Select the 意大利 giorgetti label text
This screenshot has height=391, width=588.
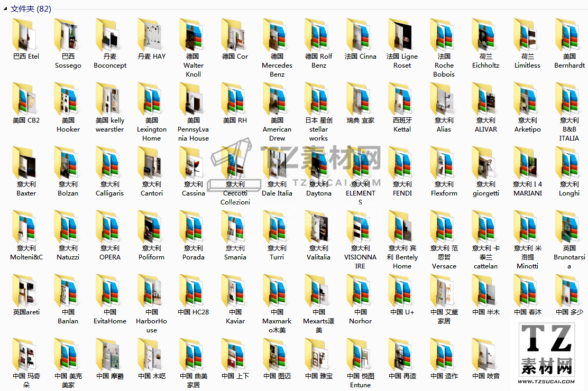coord(485,189)
